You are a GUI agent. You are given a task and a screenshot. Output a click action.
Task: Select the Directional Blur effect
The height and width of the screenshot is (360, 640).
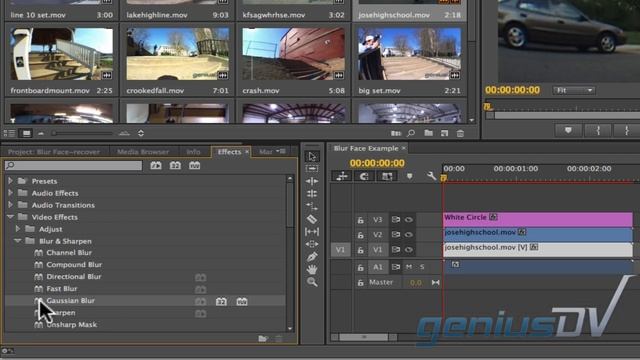point(74,276)
